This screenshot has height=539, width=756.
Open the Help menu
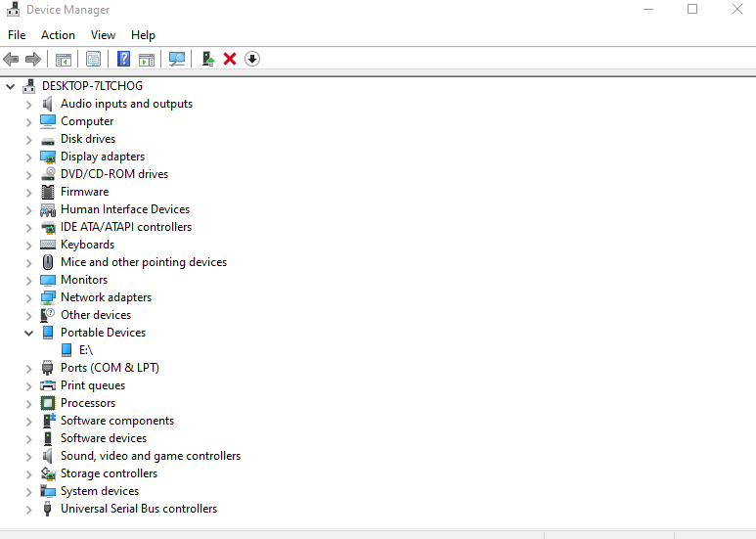[x=143, y=35]
